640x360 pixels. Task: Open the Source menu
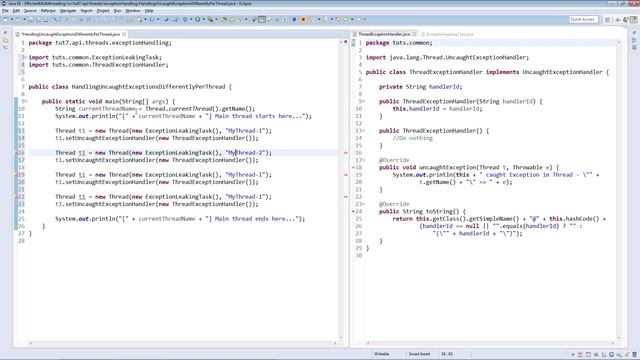click(x=30, y=11)
